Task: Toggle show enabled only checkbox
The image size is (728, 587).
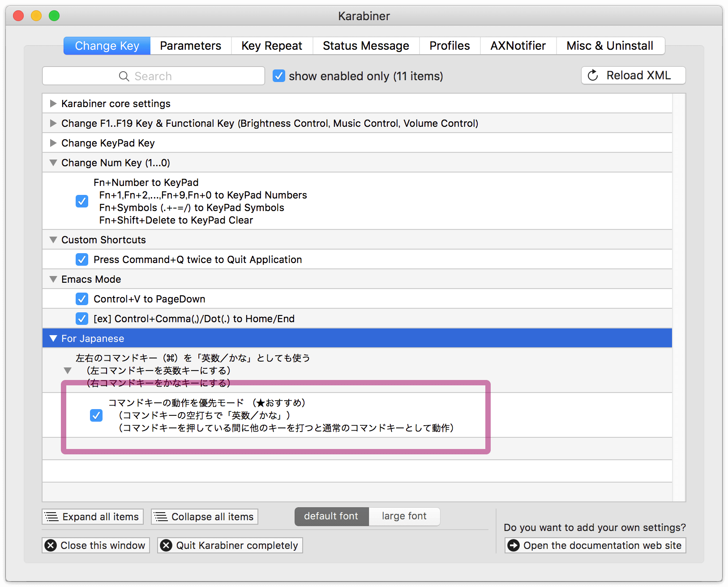Action: [279, 76]
